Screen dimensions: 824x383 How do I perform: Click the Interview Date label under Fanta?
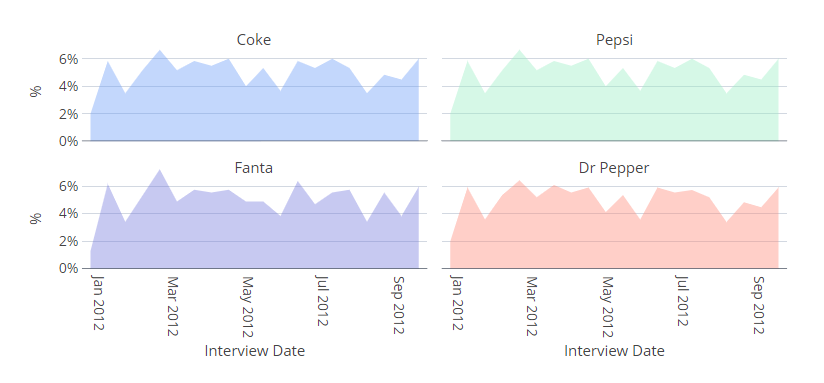(x=254, y=350)
